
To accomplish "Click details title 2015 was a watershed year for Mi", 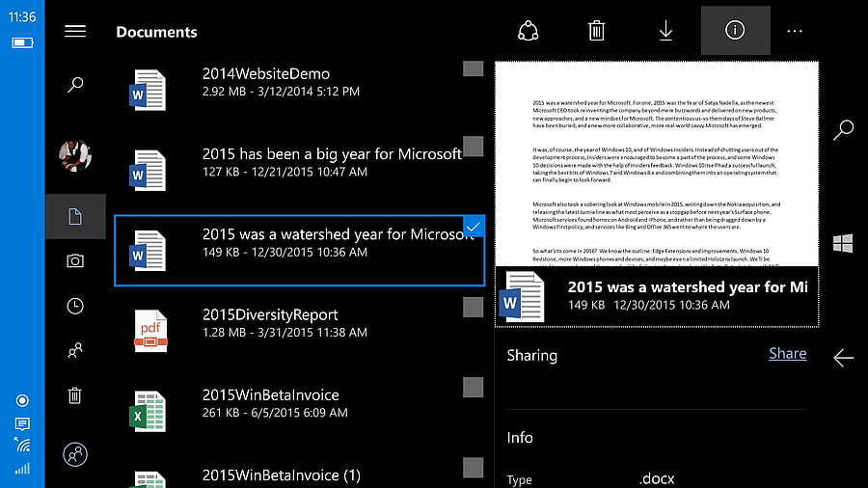I will point(688,287).
